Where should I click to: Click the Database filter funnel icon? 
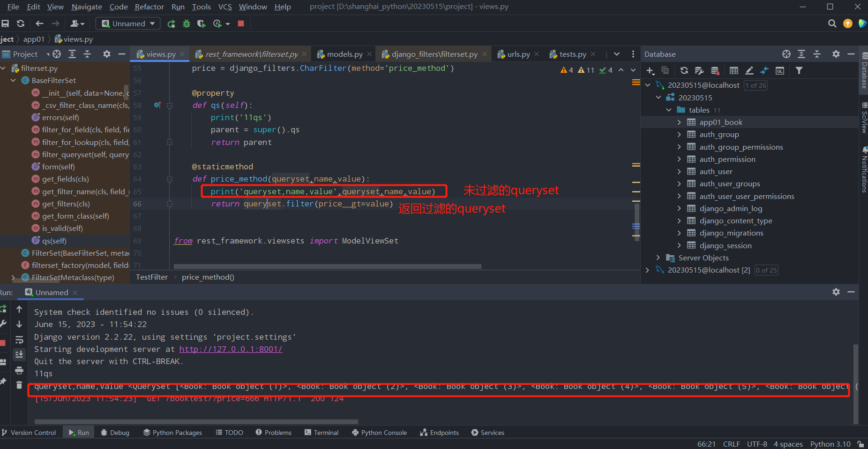tap(799, 70)
